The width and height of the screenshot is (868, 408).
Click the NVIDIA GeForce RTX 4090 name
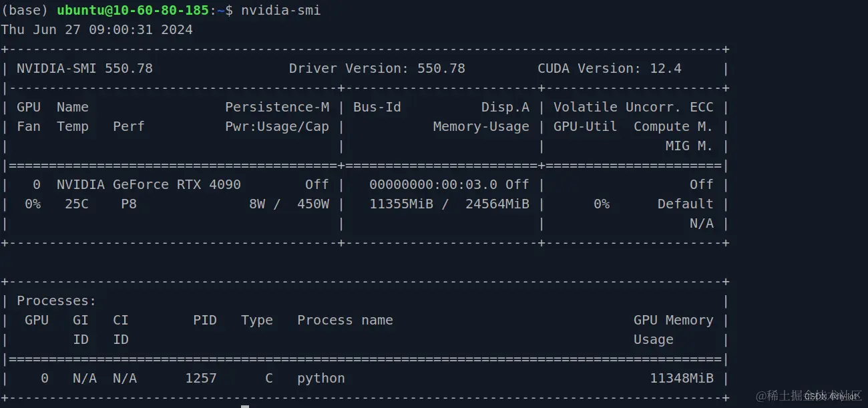pos(149,185)
